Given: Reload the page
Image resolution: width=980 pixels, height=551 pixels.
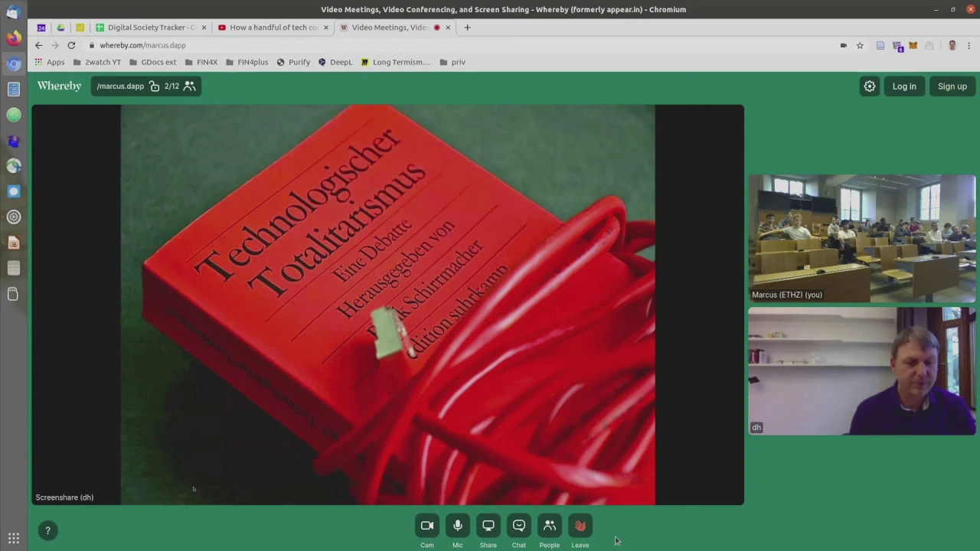Looking at the screenshot, I should coord(71,45).
